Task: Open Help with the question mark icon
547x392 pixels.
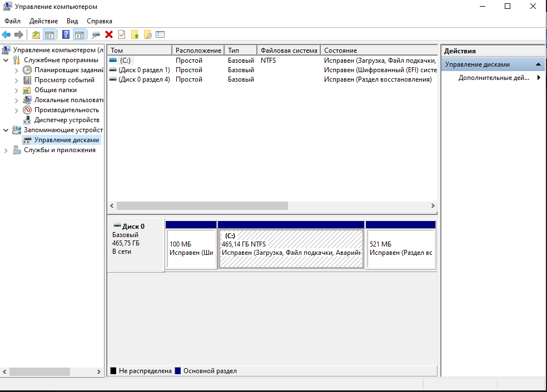Action: click(x=66, y=34)
